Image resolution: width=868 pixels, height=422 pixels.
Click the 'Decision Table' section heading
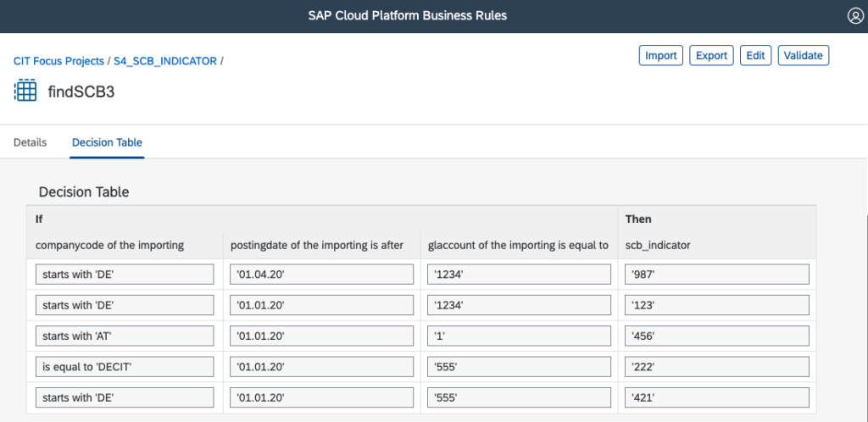[84, 192]
